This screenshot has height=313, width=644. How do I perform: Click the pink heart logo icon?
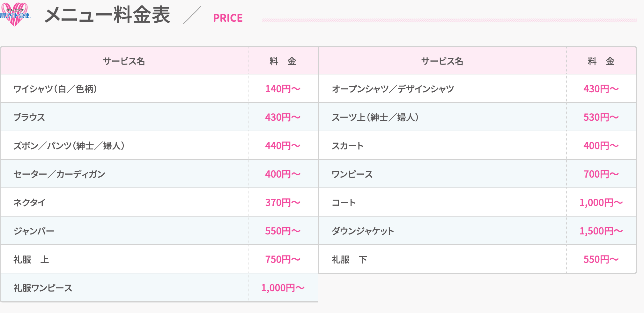tap(15, 14)
